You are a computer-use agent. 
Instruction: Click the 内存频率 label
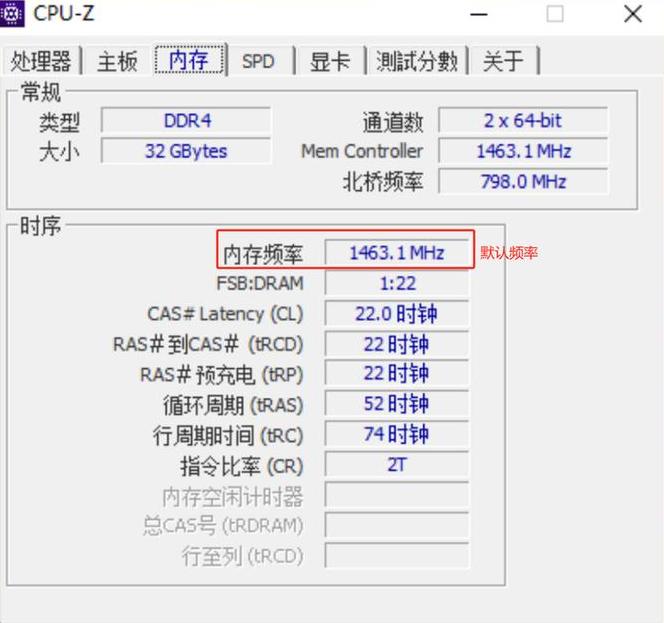263,254
